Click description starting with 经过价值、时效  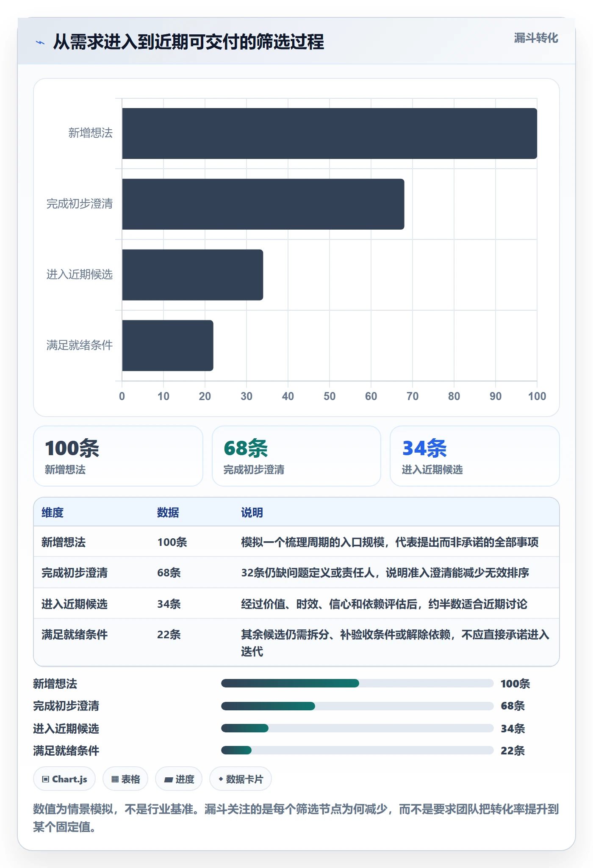[384, 604]
